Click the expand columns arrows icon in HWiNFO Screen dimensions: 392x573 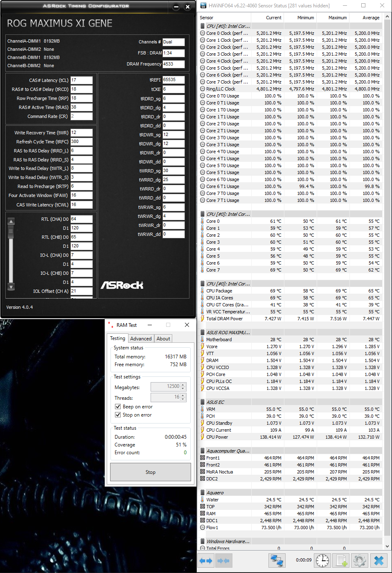pos(206,560)
